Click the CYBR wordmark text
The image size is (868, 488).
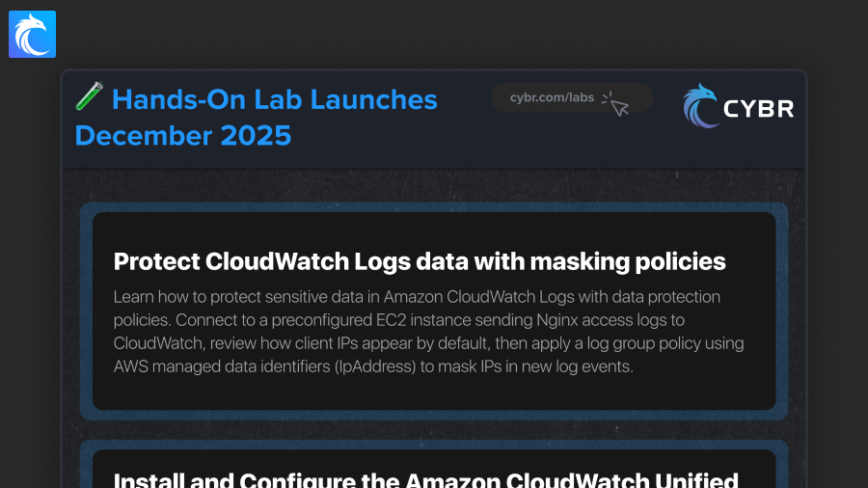[x=758, y=109]
